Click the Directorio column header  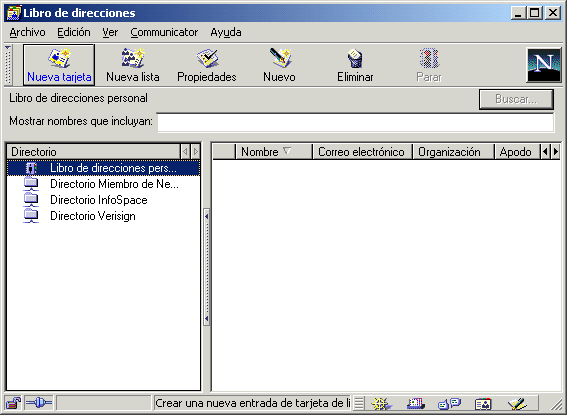pyautogui.click(x=93, y=152)
